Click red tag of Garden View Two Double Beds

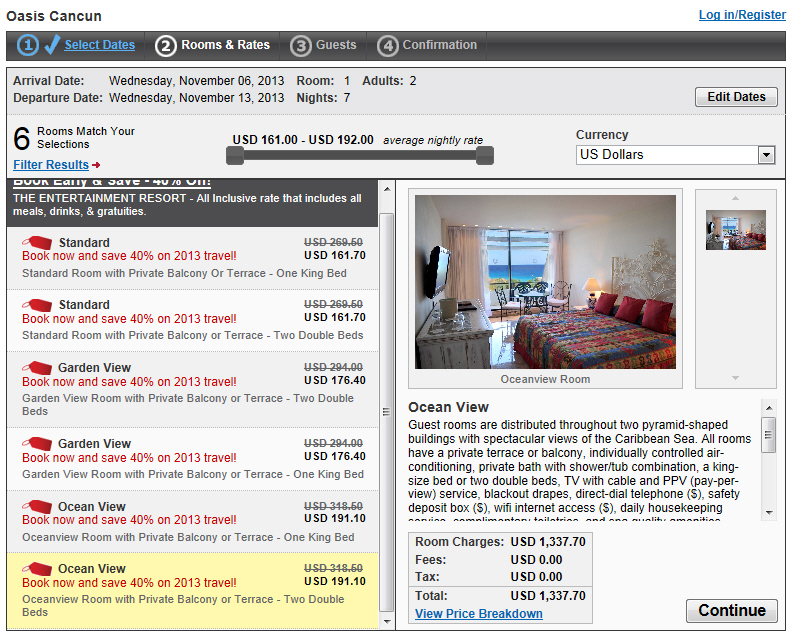37,367
